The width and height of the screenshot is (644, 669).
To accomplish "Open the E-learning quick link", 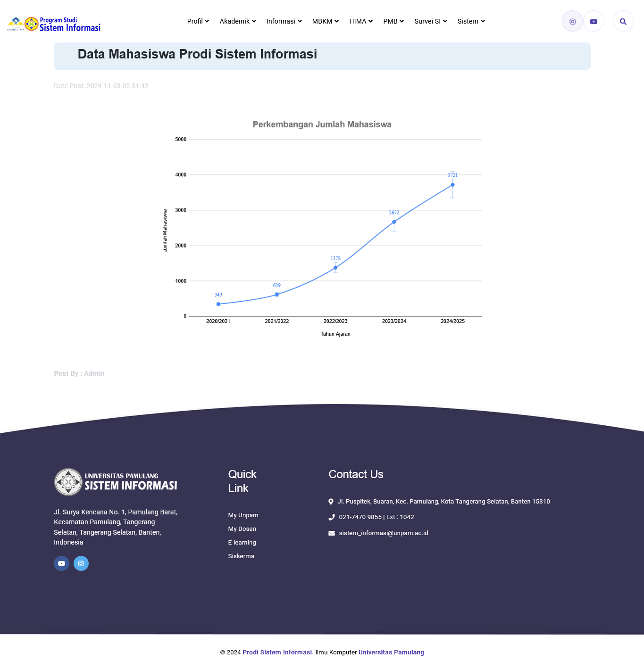I will [x=242, y=543].
